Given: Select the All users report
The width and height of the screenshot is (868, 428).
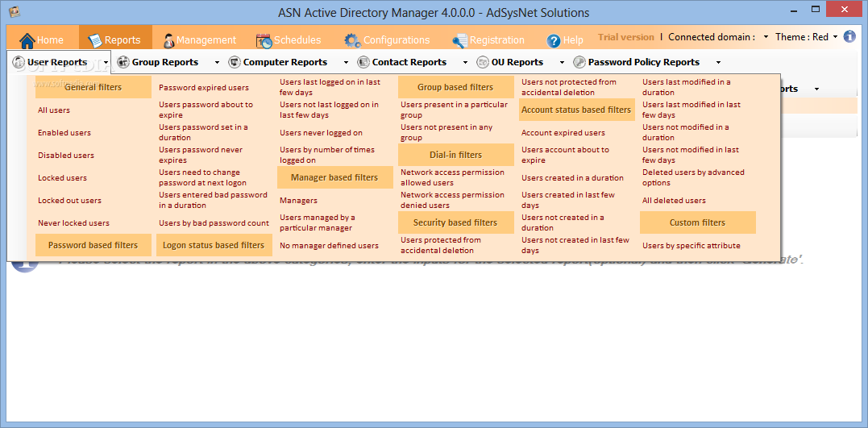Looking at the screenshot, I should [54, 110].
